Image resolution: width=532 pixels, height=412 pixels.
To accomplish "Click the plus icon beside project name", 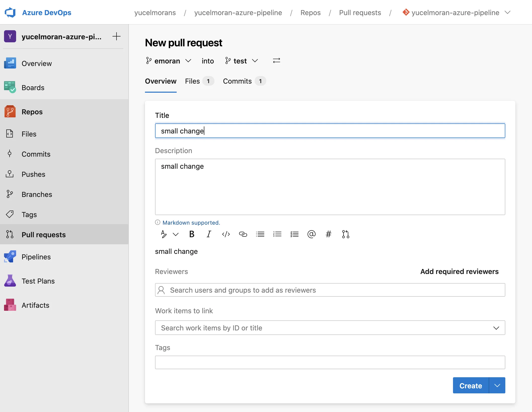I will pos(117,36).
